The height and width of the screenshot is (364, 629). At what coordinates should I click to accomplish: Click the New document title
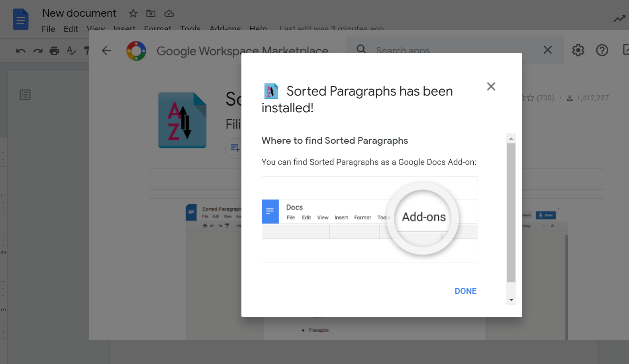[x=79, y=13]
